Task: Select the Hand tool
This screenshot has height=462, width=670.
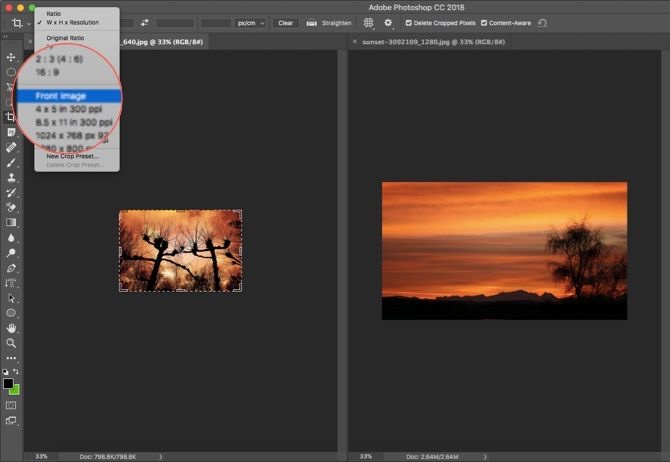Action: (11, 328)
